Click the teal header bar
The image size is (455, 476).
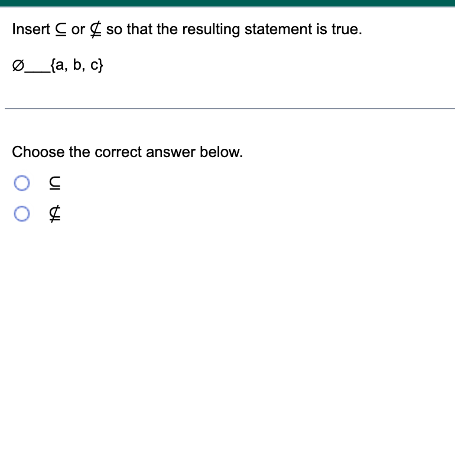[x=227, y=3]
